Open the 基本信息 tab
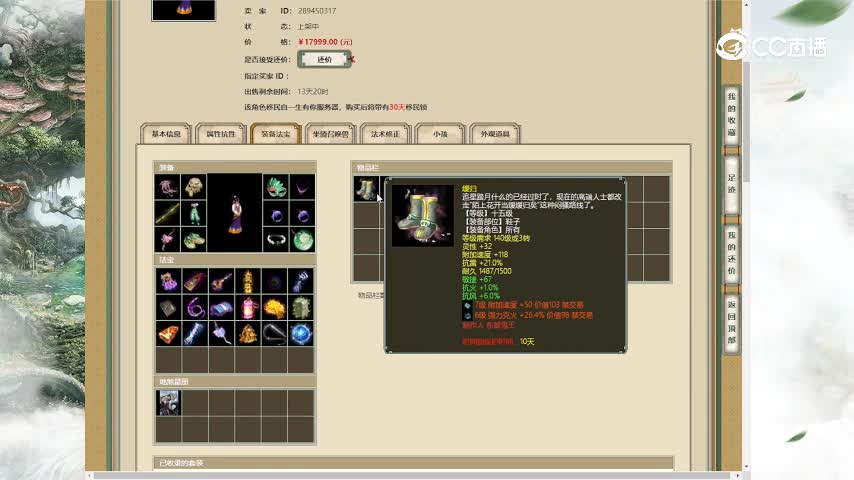 point(166,133)
